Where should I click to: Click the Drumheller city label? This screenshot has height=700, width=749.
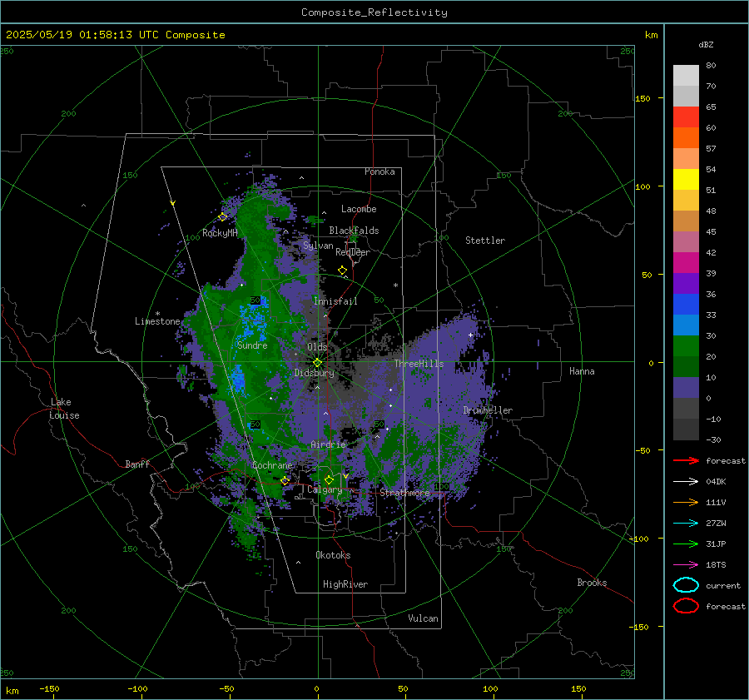[488, 410]
